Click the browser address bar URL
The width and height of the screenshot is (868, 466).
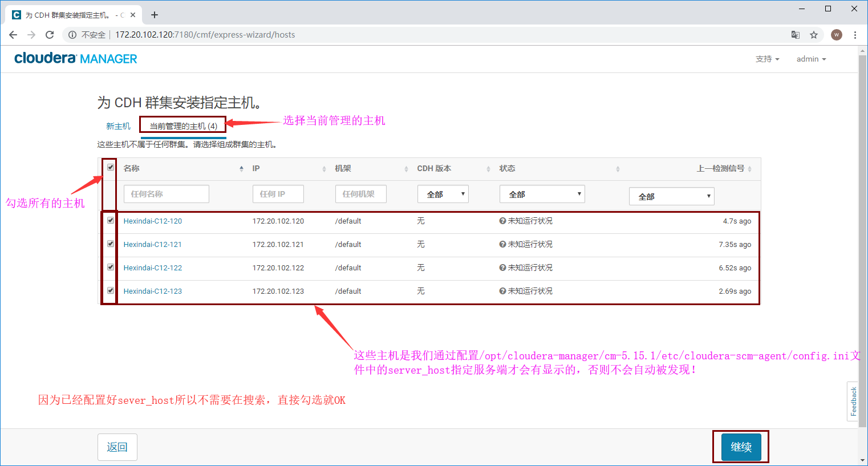205,35
